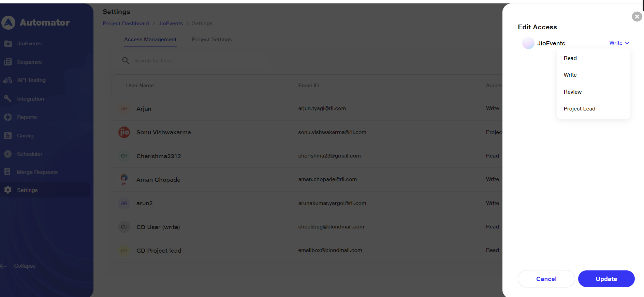Click the Settings breadcrumb text
This screenshot has height=297, width=644.
pos(202,24)
